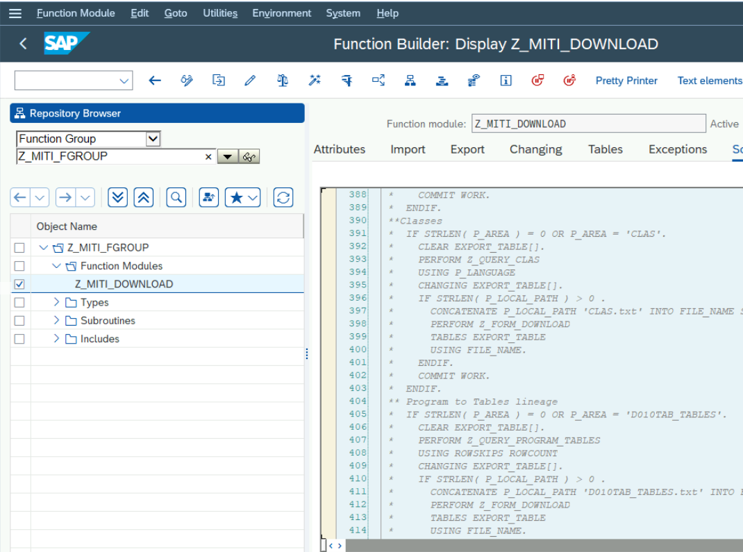Check the Z_MITI_FGROUP row checkbox
The width and height of the screenshot is (743, 552).
coord(19,248)
